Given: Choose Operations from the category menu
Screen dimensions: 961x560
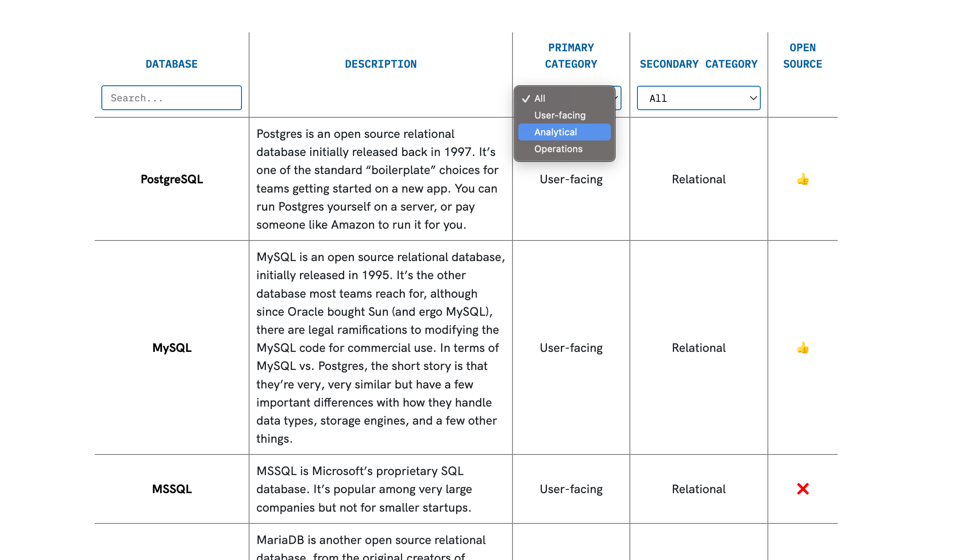Looking at the screenshot, I should click(558, 149).
